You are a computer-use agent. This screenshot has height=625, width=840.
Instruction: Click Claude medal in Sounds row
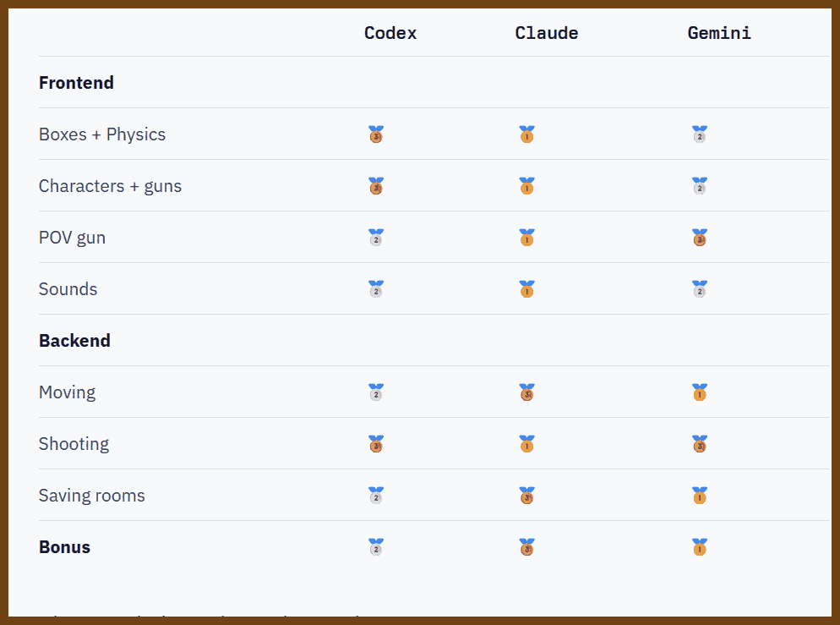(526, 289)
